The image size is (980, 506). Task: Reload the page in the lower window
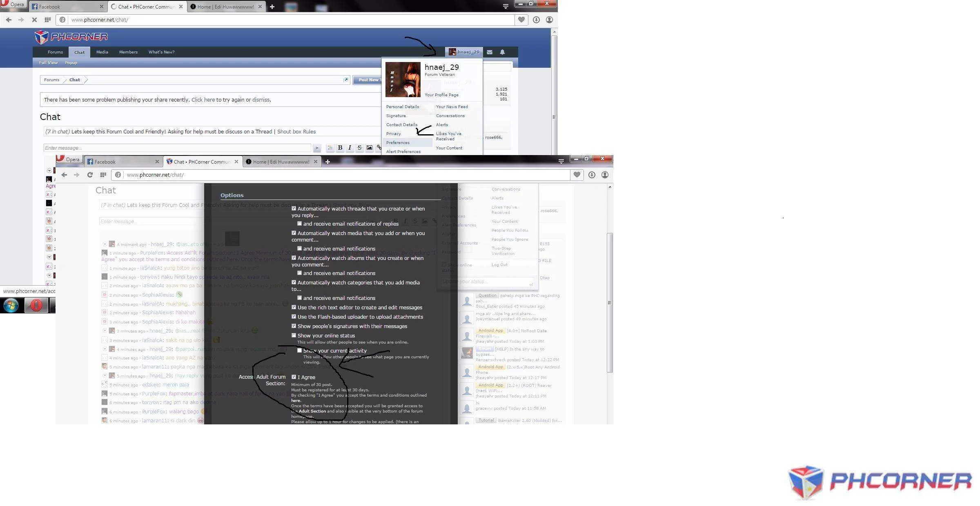point(90,175)
